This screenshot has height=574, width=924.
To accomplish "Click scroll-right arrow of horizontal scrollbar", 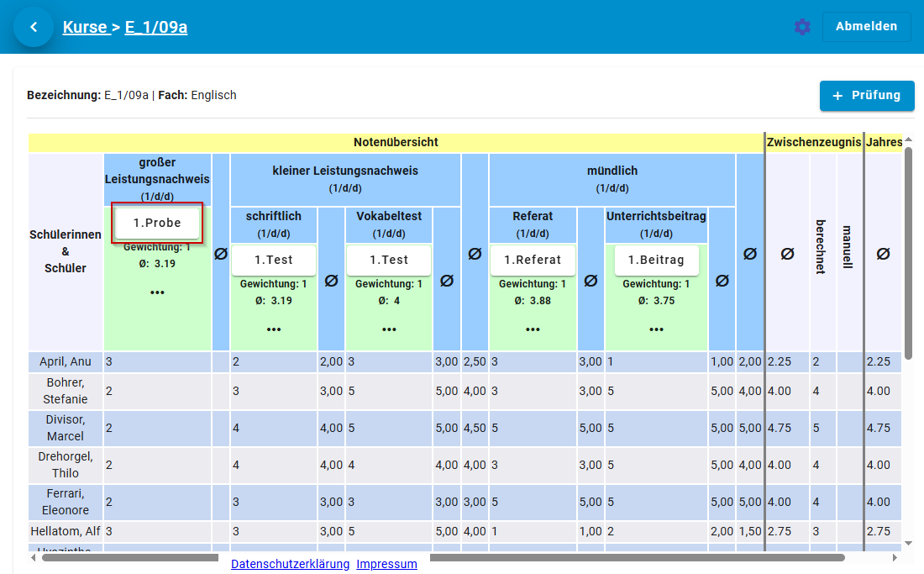I will tap(895, 557).
